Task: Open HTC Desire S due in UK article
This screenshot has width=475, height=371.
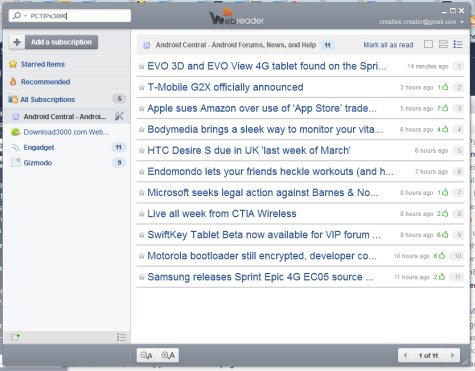Action: click(249, 150)
